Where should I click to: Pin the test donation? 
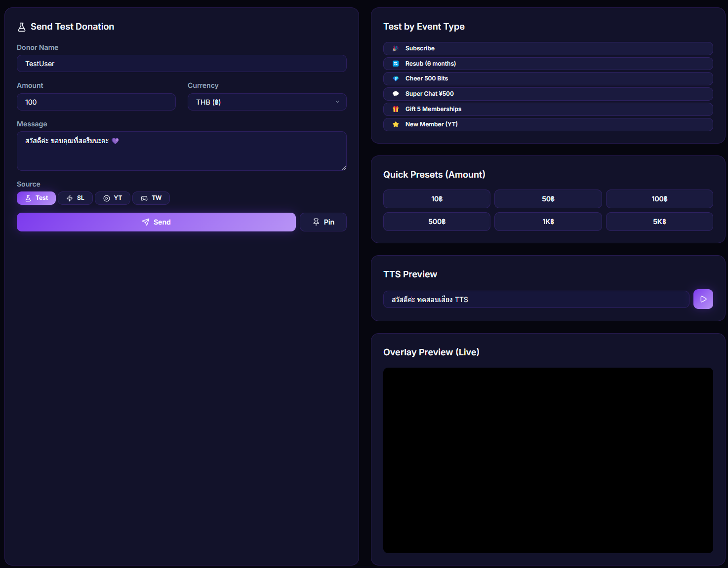coord(323,222)
